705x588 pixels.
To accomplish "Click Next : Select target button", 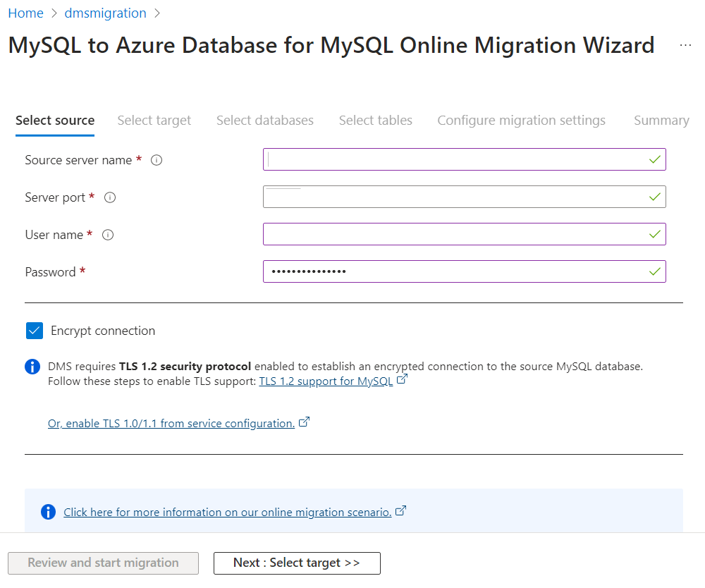I will tap(297, 563).
